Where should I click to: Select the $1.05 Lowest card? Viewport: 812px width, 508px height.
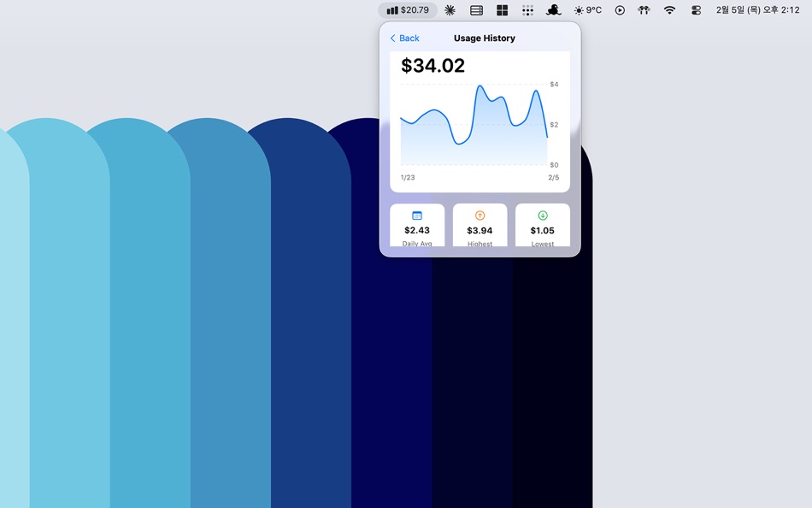(542, 225)
